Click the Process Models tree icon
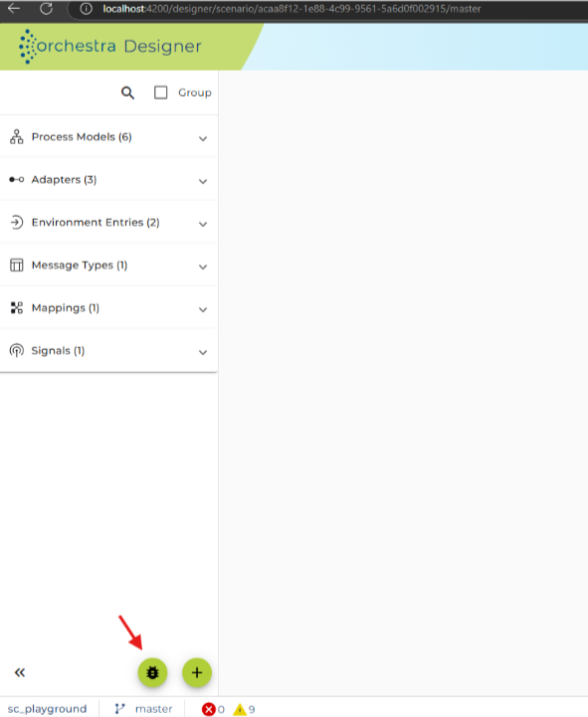 pyautogui.click(x=17, y=136)
